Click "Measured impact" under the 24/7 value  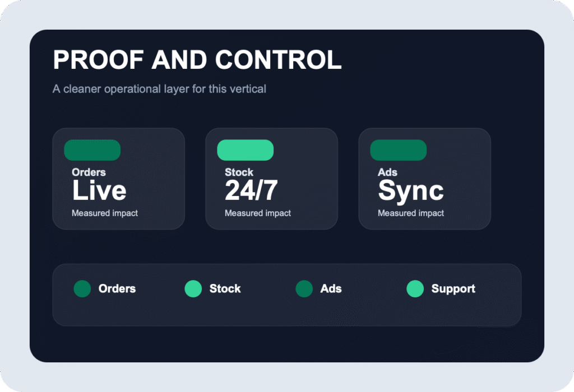click(x=258, y=213)
